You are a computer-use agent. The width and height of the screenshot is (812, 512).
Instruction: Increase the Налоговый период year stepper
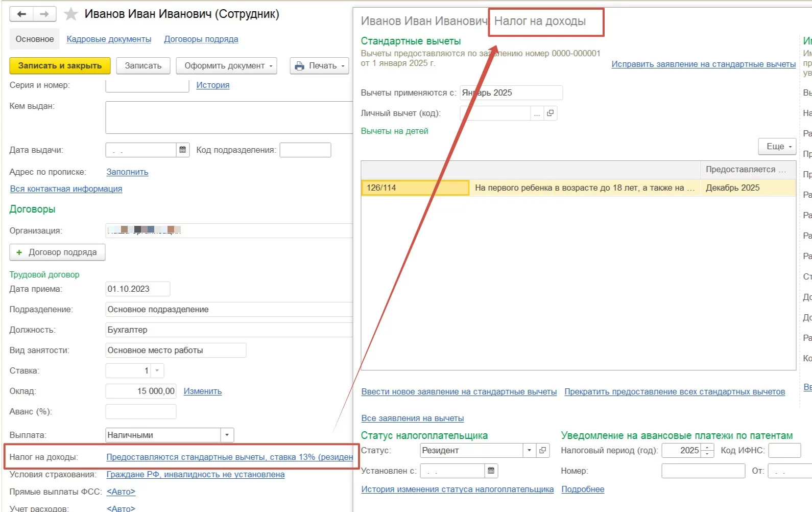(707, 447)
